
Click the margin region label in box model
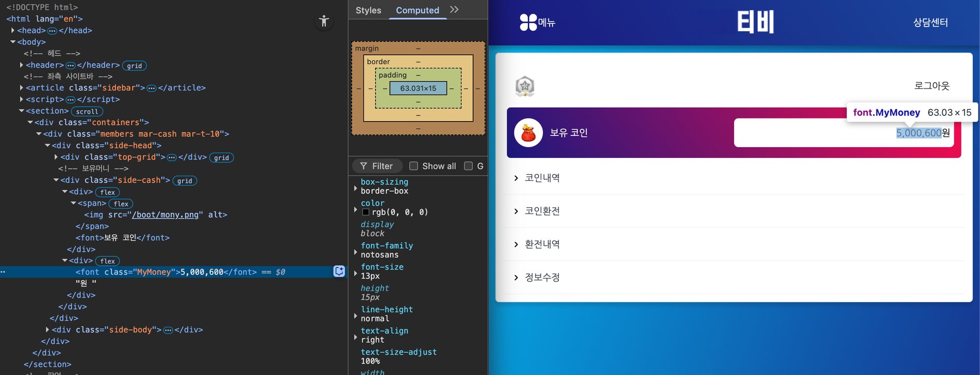coord(367,49)
